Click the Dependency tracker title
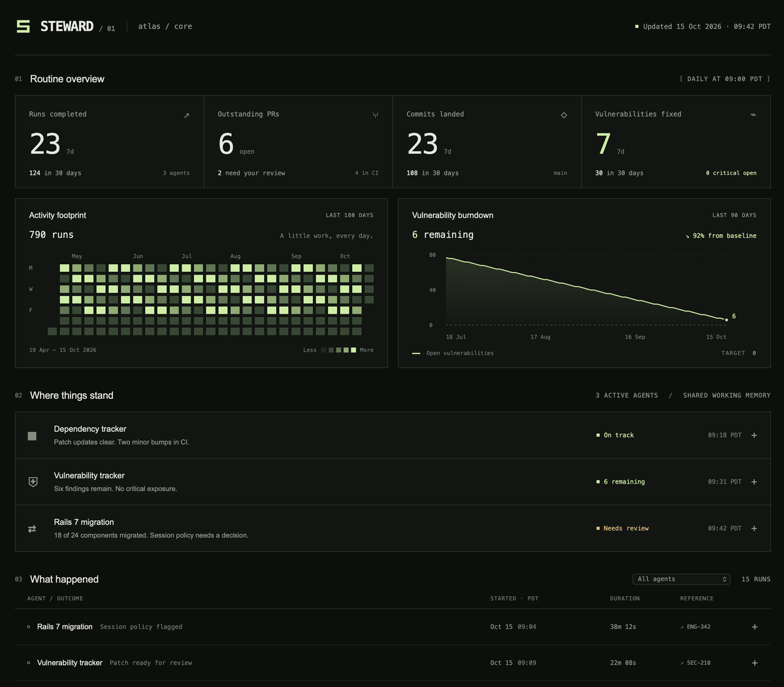This screenshot has width=784, height=687. pyautogui.click(x=90, y=429)
